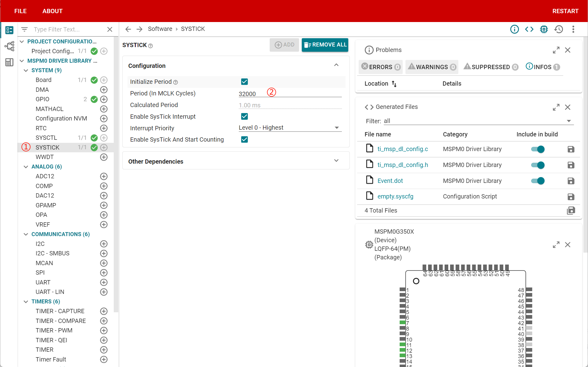
Task: Open the calculator view in left sidebar
Action: click(x=9, y=62)
